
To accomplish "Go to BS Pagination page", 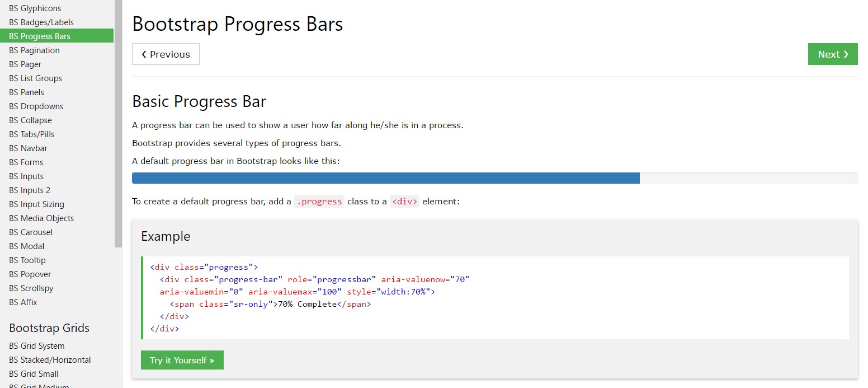I will pos(34,50).
